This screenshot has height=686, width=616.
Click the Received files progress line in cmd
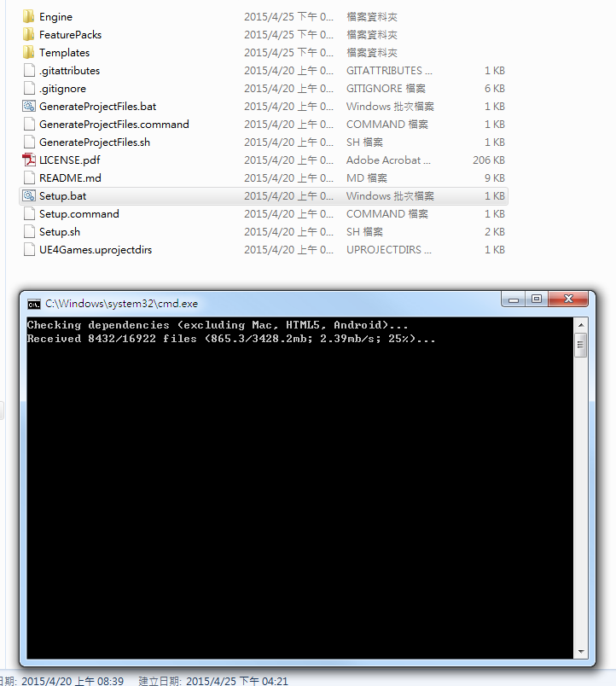click(231, 339)
